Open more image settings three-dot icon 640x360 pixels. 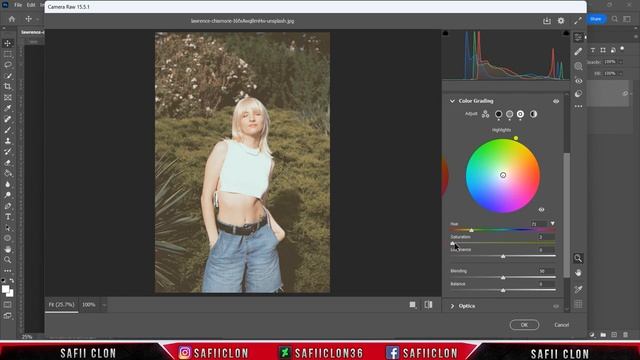tap(578, 106)
